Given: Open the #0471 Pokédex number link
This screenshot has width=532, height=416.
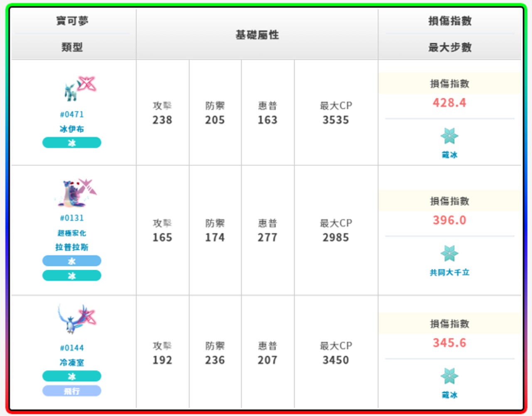Looking at the screenshot, I should pos(72,114).
